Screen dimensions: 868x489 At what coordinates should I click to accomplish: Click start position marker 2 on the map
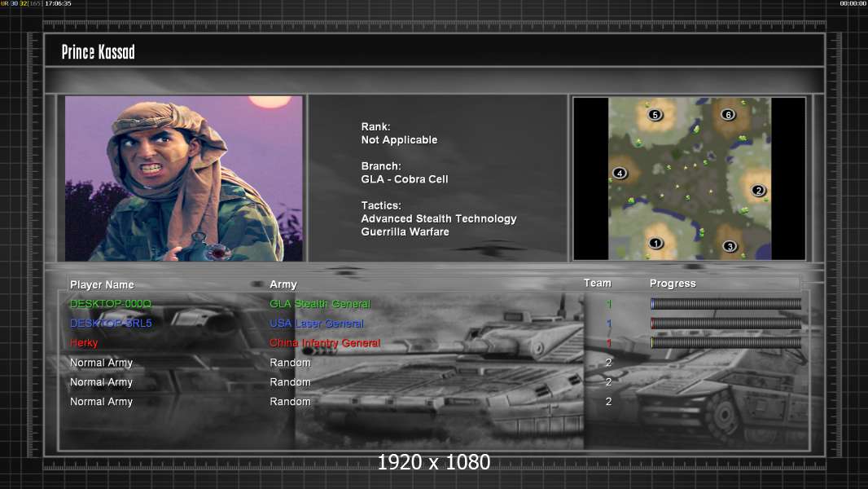pyautogui.click(x=758, y=191)
